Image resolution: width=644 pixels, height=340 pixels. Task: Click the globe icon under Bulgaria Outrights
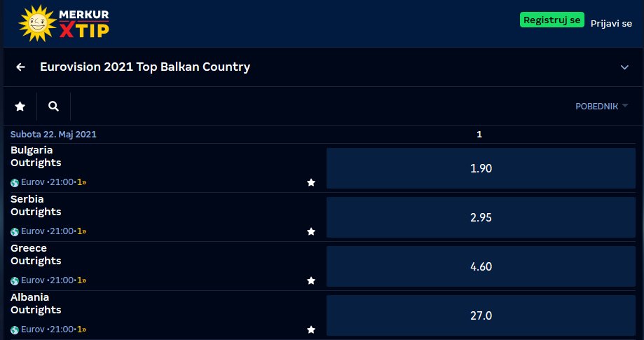pyautogui.click(x=15, y=183)
